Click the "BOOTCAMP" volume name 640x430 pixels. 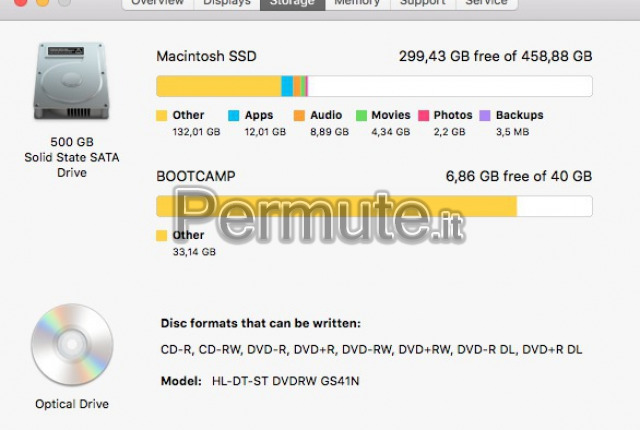pos(196,176)
